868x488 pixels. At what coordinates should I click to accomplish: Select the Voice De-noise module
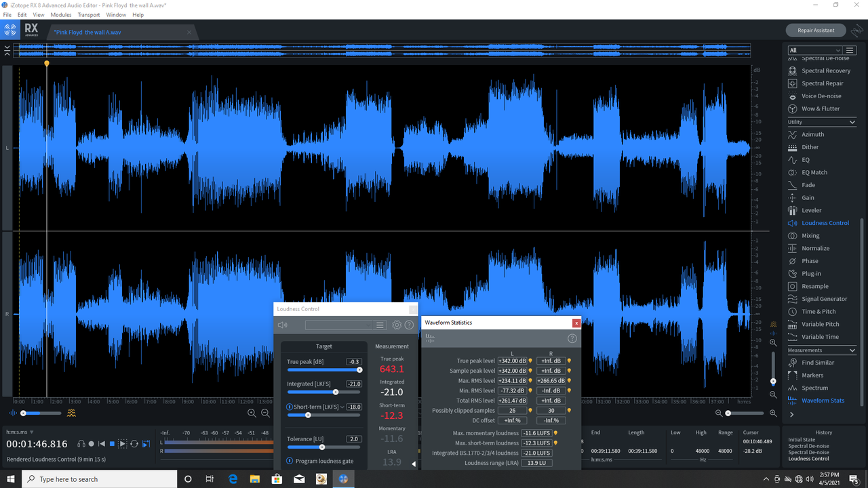[814, 96]
